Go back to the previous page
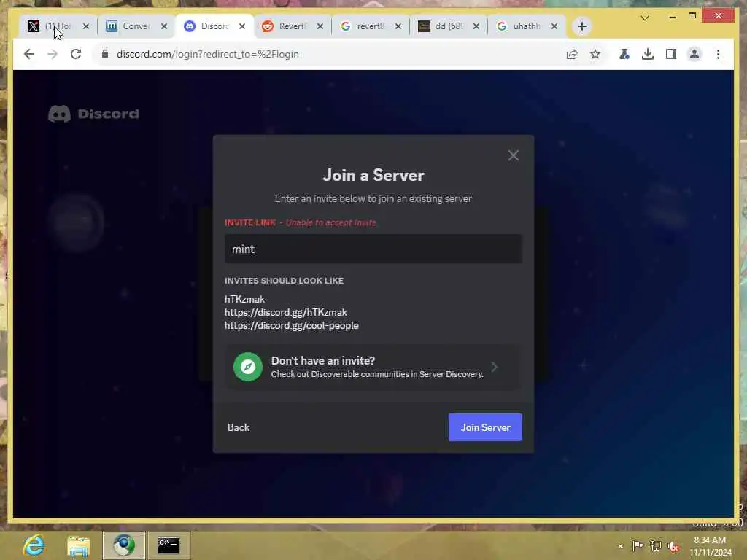 point(29,54)
